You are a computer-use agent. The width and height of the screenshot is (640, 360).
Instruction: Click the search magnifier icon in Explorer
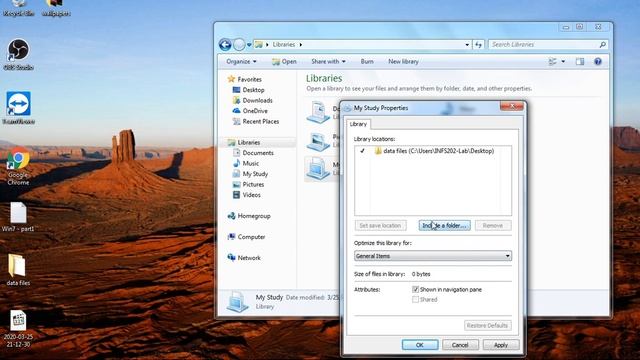(602, 44)
